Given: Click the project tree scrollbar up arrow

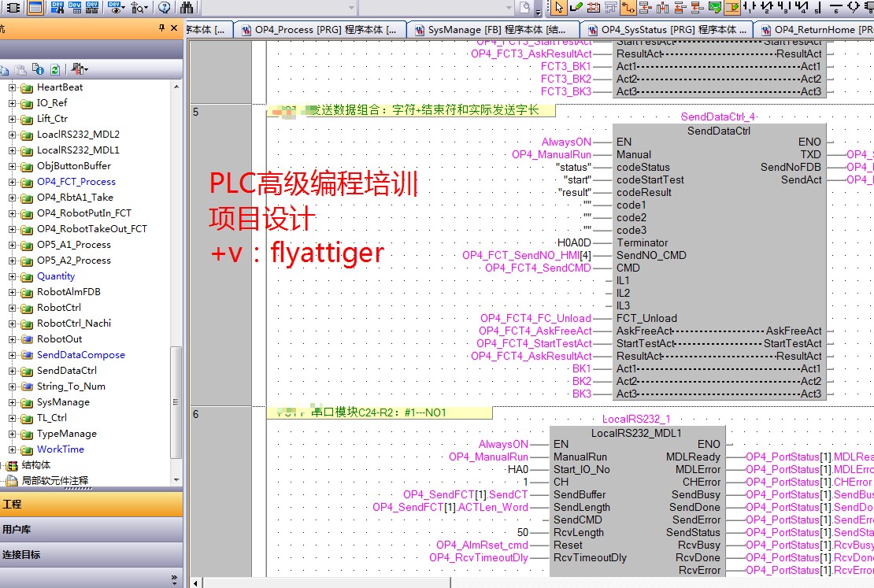Looking at the screenshot, I should click(176, 87).
